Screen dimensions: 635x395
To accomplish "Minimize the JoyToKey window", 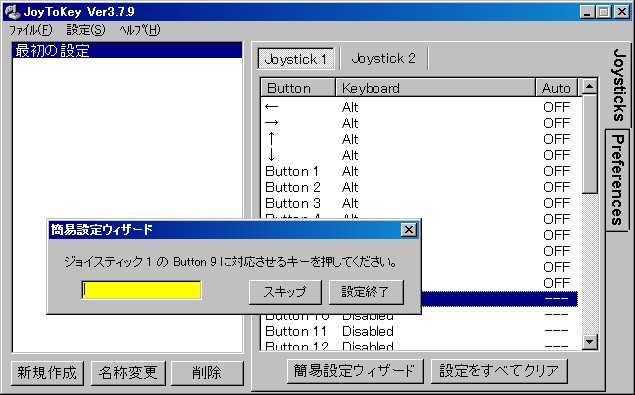I will 587,12.
